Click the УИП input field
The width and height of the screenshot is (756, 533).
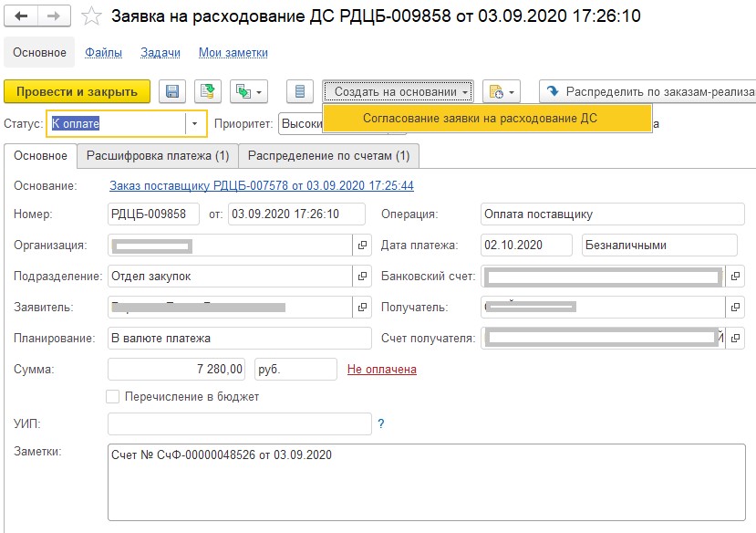click(240, 424)
